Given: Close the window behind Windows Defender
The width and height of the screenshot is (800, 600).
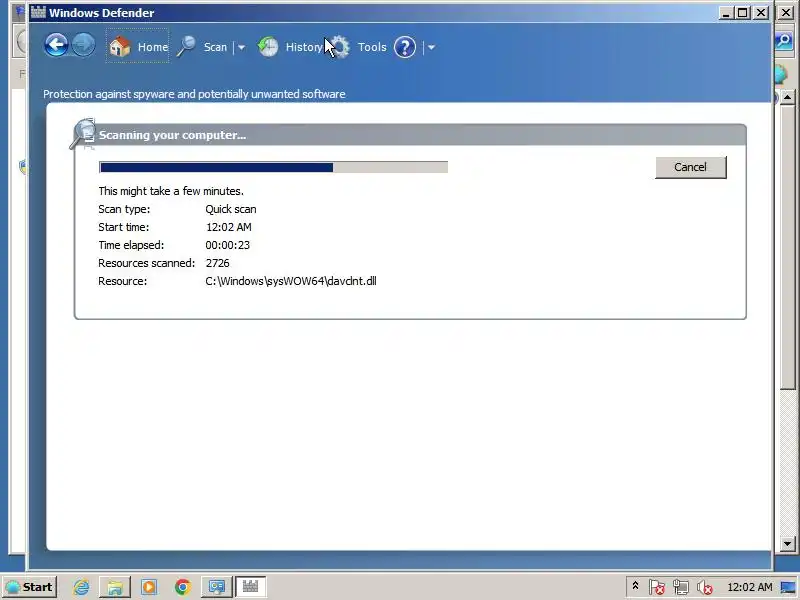Looking at the screenshot, I should pos(786,12).
